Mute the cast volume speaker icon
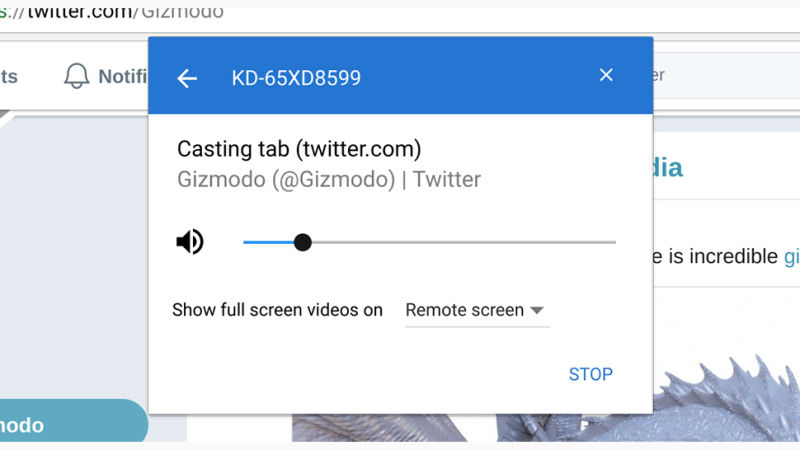800x450 pixels. pos(190,241)
